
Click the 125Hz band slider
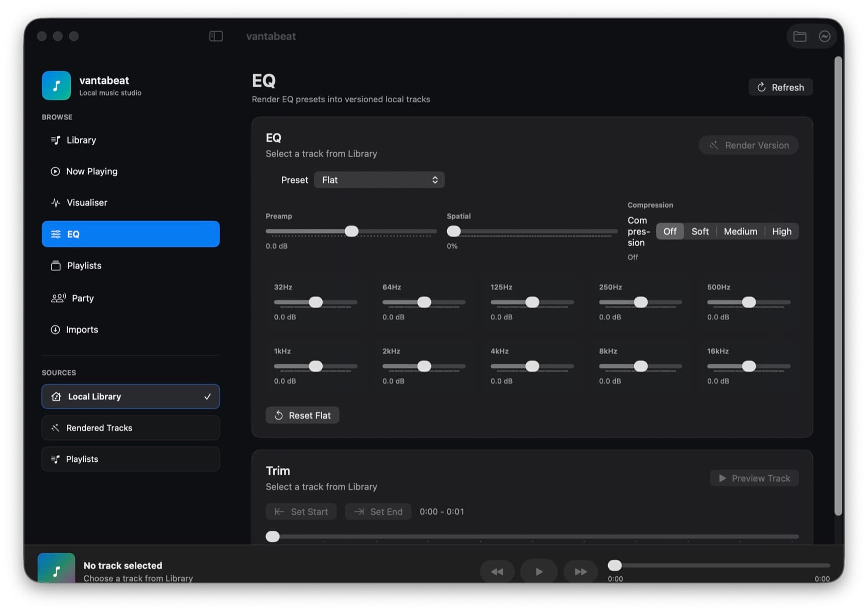tap(532, 302)
